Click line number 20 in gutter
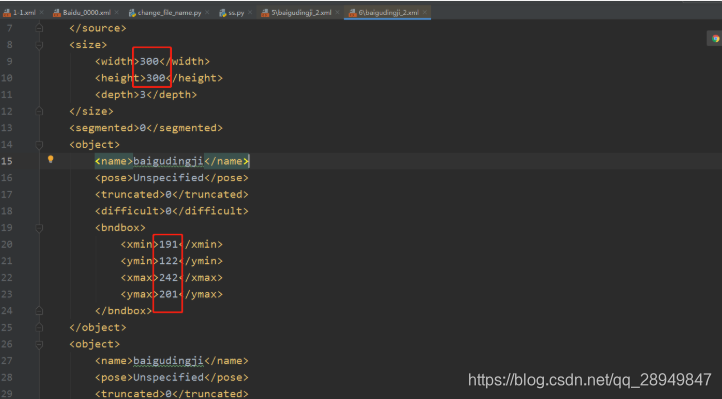The image size is (722, 399). click(x=7, y=244)
